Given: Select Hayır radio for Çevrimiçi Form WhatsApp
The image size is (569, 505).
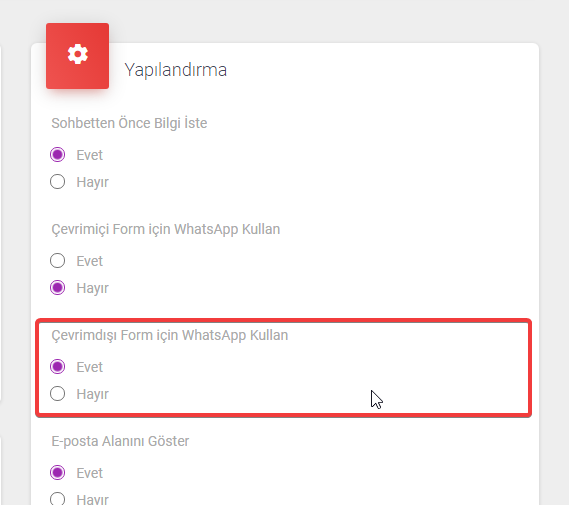Looking at the screenshot, I should click(58, 288).
